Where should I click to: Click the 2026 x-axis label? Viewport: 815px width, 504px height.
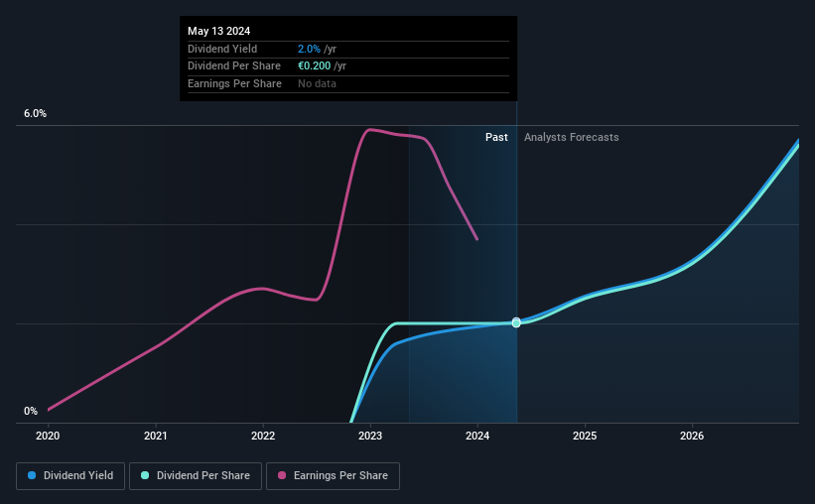coord(692,436)
